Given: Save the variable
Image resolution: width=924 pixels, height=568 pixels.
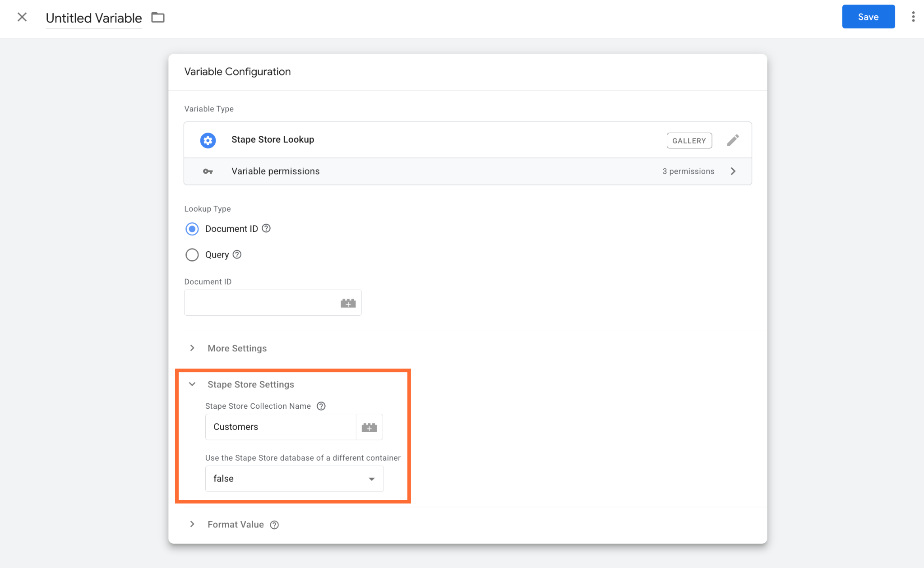Looking at the screenshot, I should 868,17.
